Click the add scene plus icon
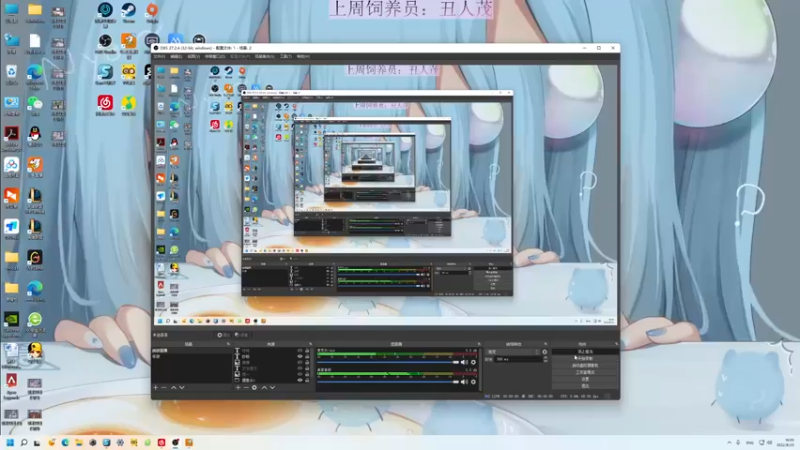This screenshot has width=800, height=450. pyautogui.click(x=156, y=388)
